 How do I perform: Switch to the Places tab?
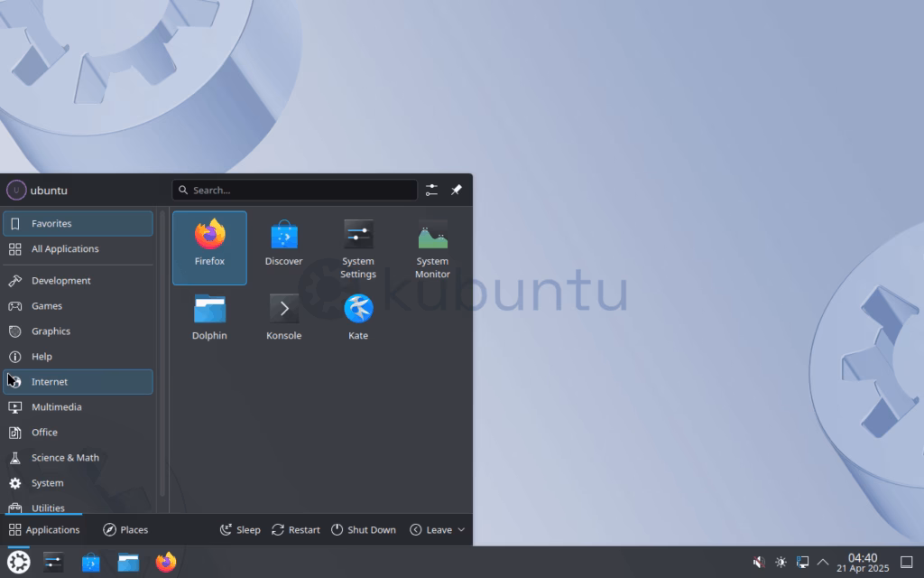pos(125,529)
